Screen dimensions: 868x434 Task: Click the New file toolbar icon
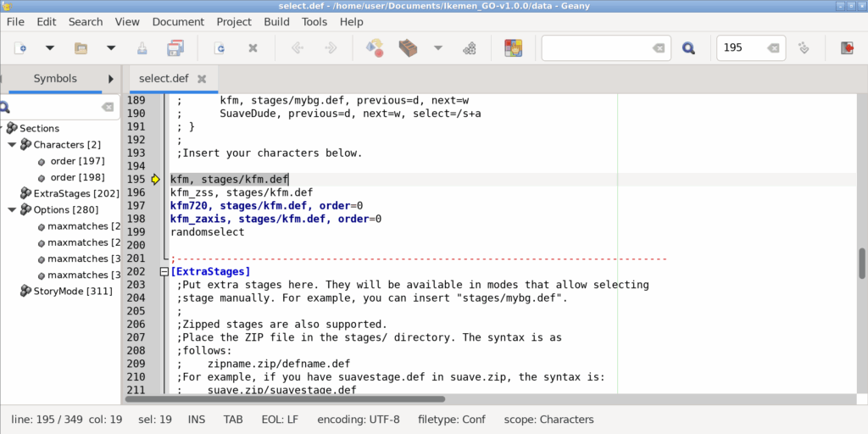point(20,48)
